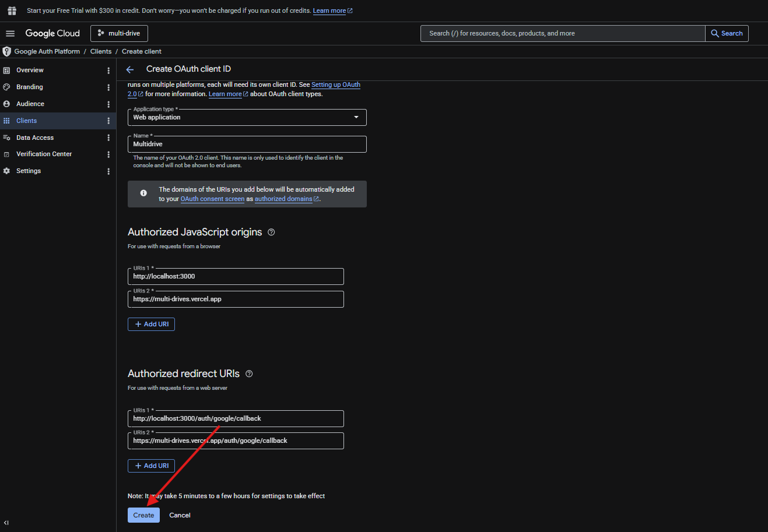The image size is (768, 532).
Task: Click the Create OAuth client ID heading
Action: [x=188, y=69]
